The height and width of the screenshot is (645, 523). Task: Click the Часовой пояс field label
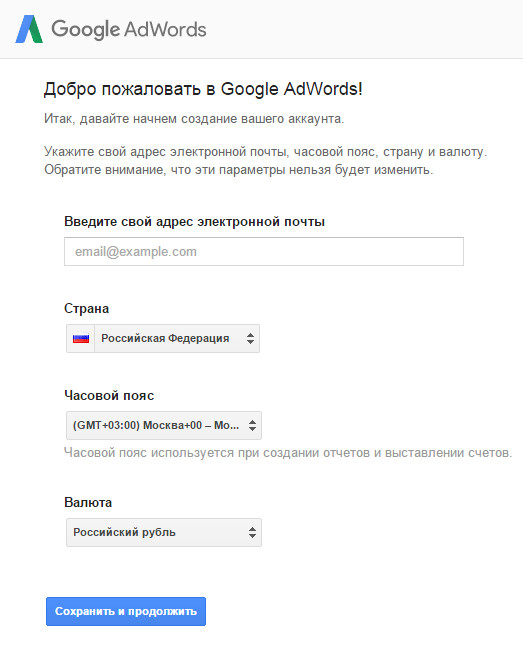109,395
